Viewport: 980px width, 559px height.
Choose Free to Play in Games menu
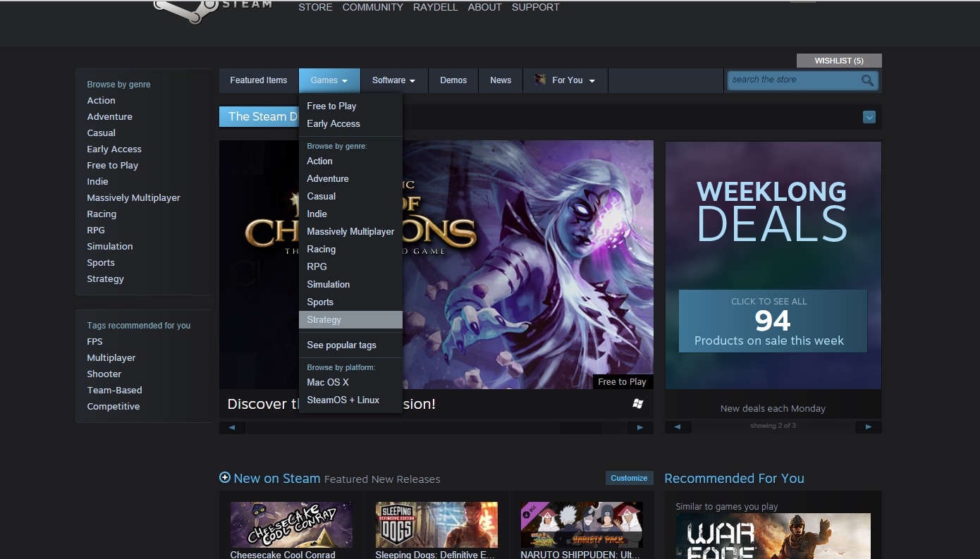[x=331, y=106]
